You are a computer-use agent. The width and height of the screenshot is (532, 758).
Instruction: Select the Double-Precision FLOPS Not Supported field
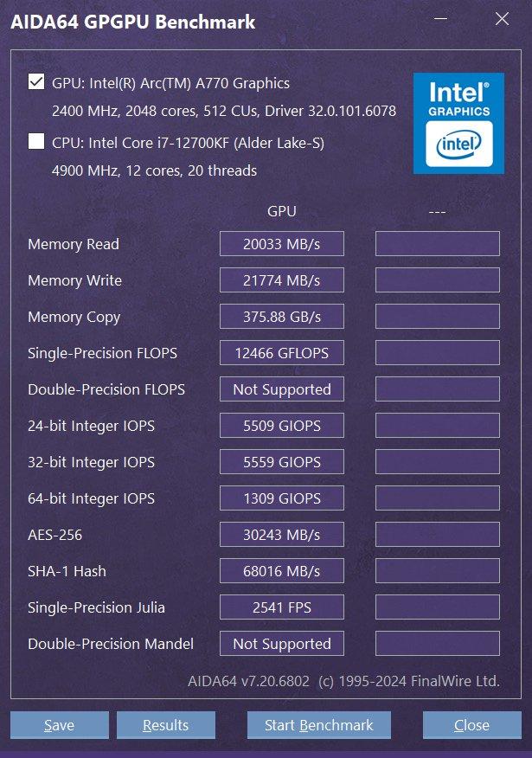pyautogui.click(x=282, y=389)
